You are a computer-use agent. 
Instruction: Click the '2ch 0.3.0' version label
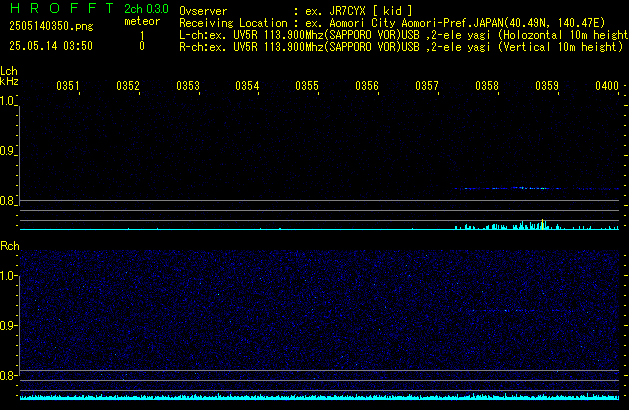[x=146, y=9]
